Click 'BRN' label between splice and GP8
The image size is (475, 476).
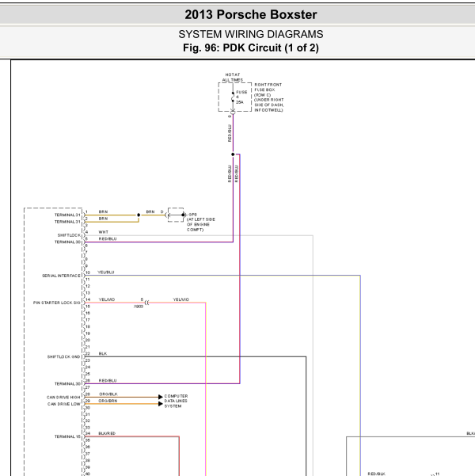tap(150, 211)
